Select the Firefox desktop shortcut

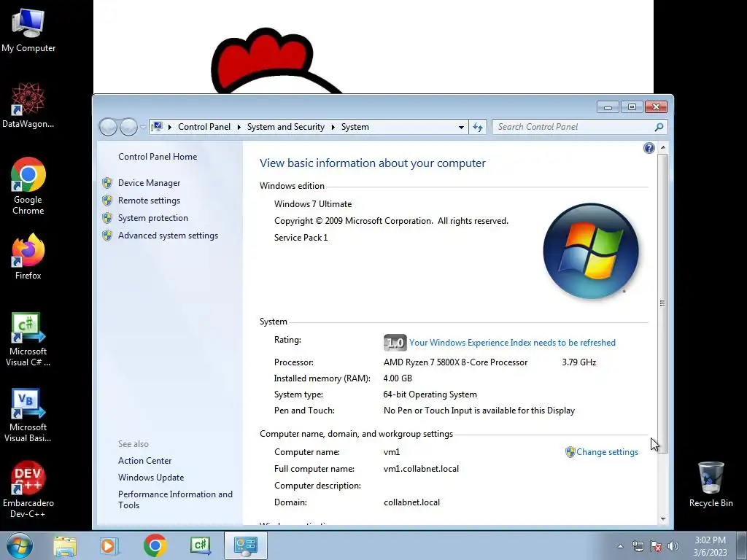(28, 256)
